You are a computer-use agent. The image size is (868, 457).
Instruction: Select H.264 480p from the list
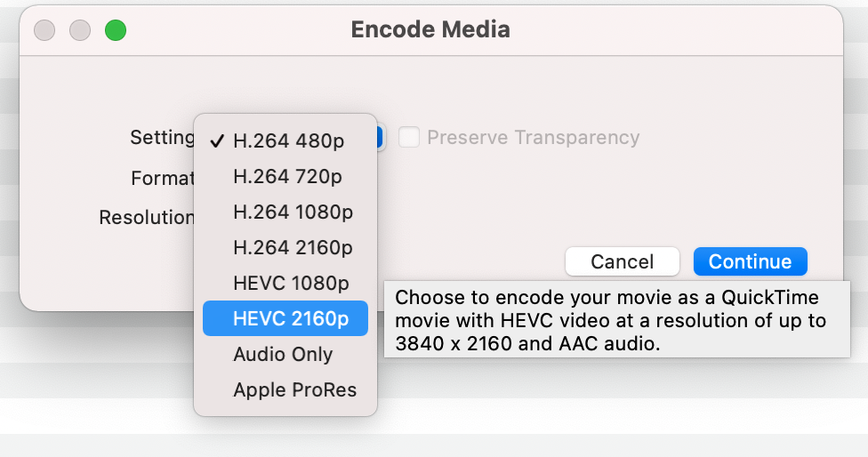[289, 140]
